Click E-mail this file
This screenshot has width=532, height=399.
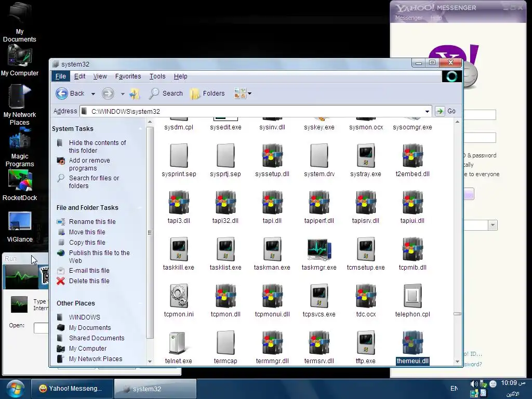(89, 270)
